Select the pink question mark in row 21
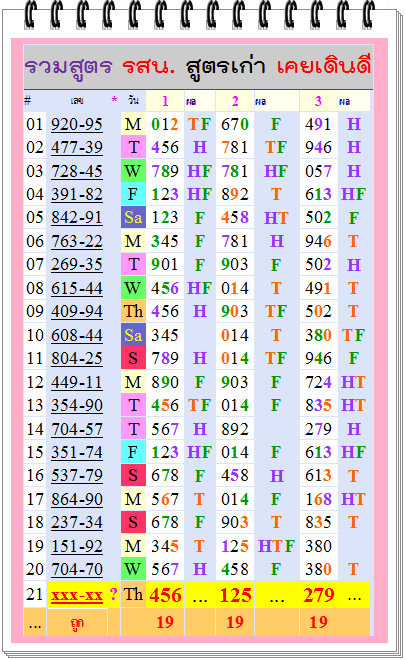Viewport: 405px width, 660px height. [x=114, y=594]
